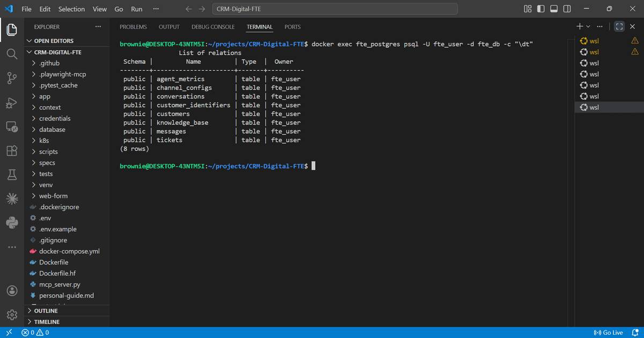Toggle the terminal maximize panel size icon
This screenshot has width=644, height=338.
point(619,26)
